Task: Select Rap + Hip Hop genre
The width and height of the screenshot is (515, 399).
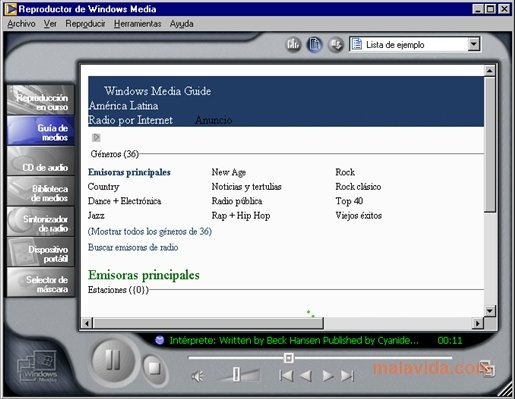Action: pos(241,216)
